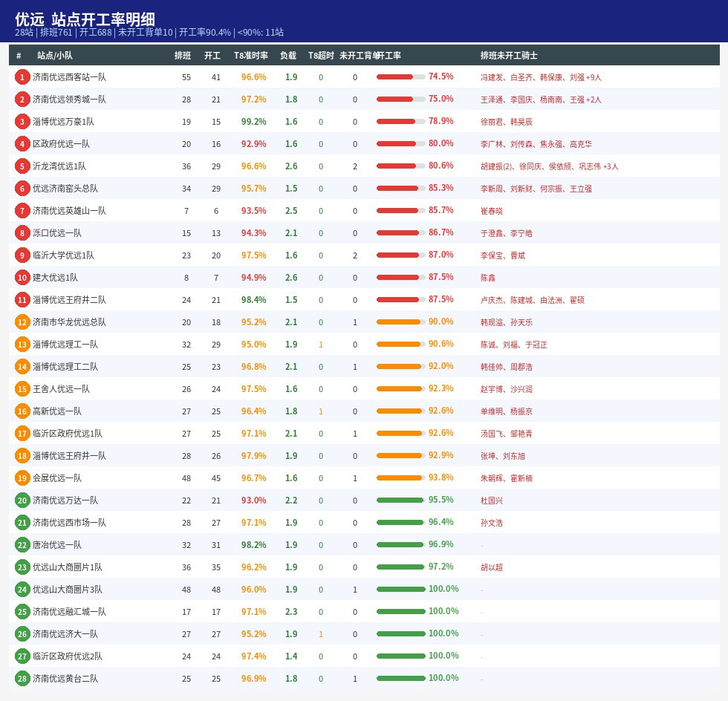
Task: Select station name 济南优远领秀城一队
Action: click(69, 100)
